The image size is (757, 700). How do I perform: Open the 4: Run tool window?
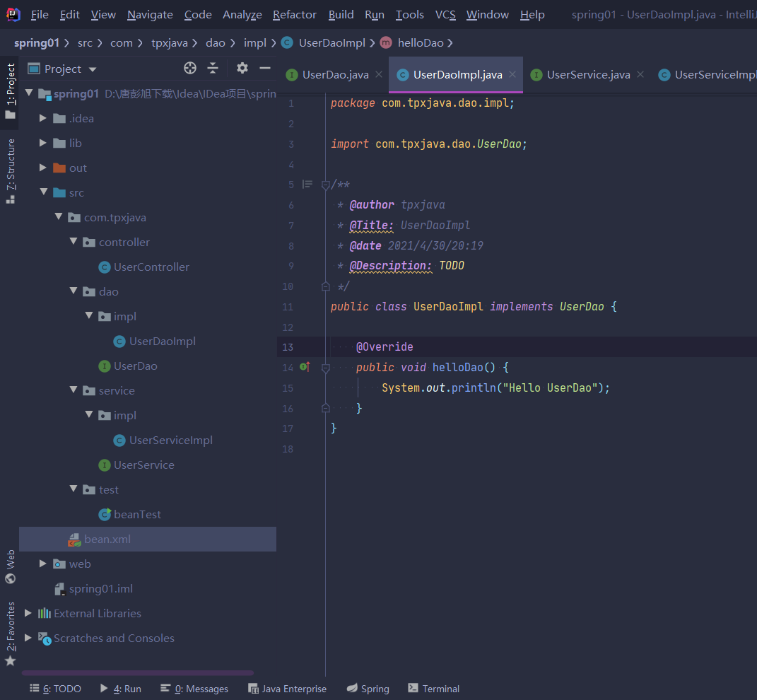121,689
